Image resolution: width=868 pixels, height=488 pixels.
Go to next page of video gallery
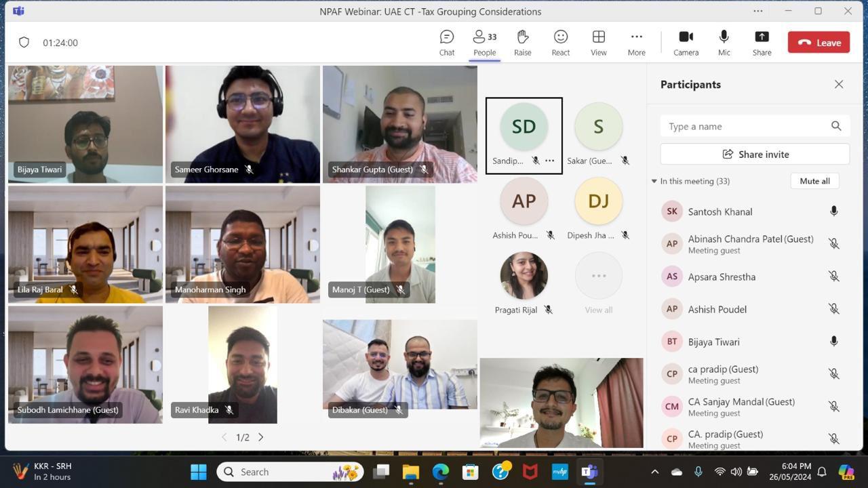(260, 437)
